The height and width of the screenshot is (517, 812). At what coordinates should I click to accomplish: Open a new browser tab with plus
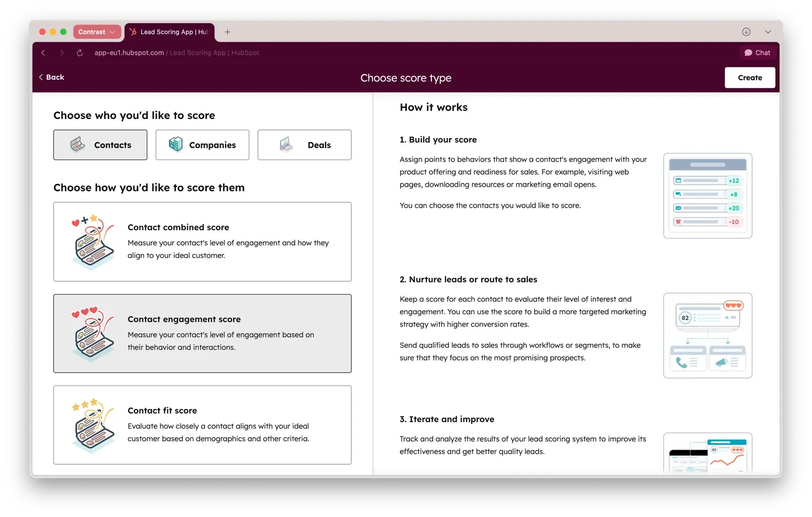click(227, 31)
